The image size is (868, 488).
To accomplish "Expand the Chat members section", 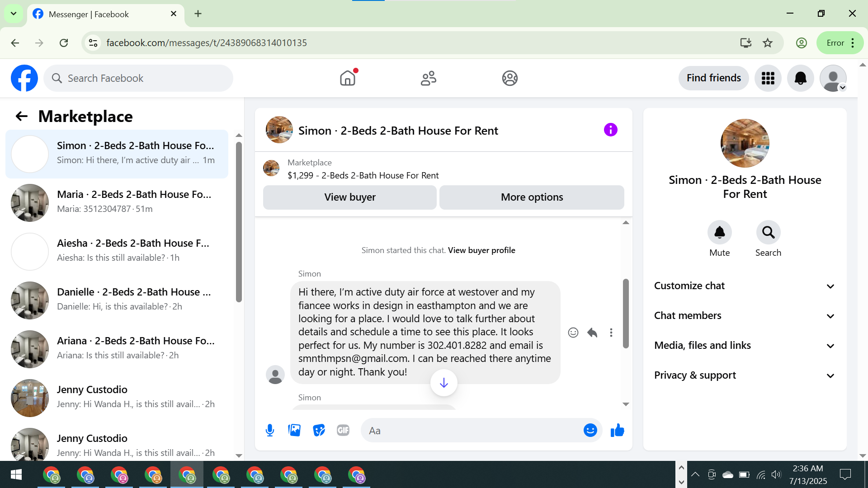I will [745, 315].
